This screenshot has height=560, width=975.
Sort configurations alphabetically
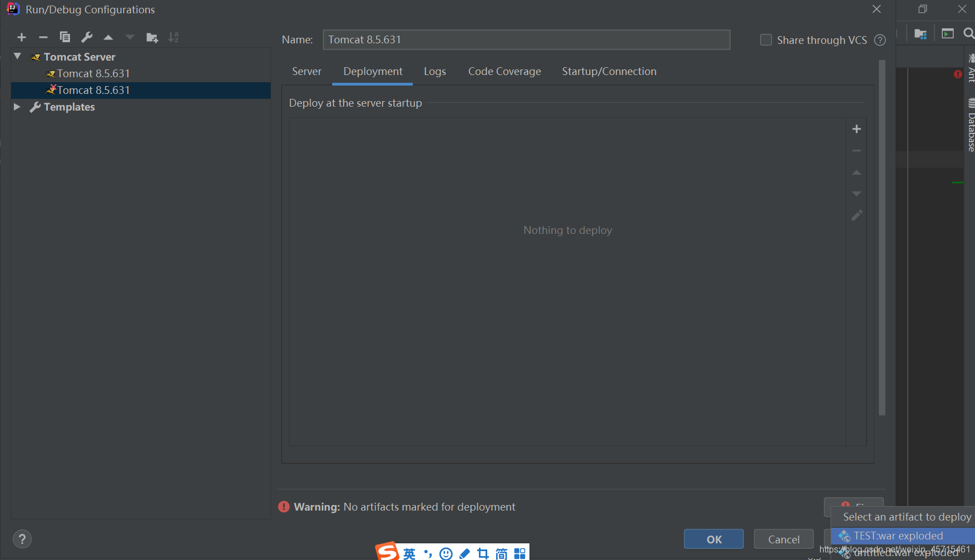pyautogui.click(x=174, y=37)
